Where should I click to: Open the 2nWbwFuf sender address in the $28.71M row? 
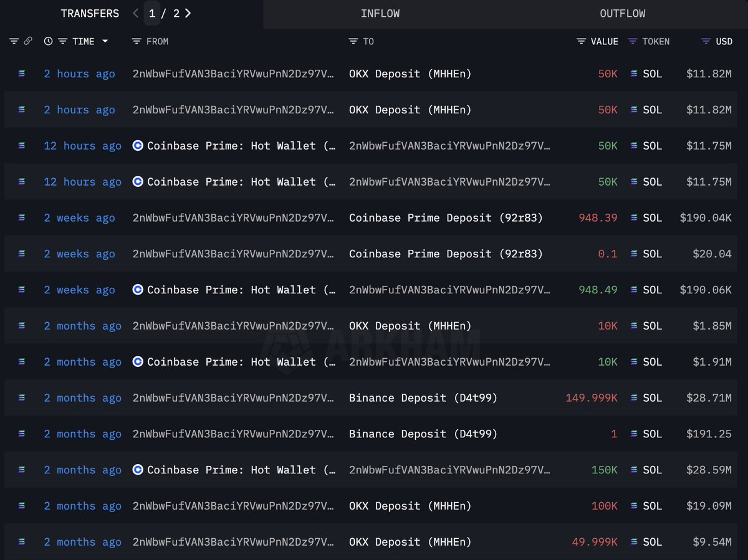coord(234,398)
